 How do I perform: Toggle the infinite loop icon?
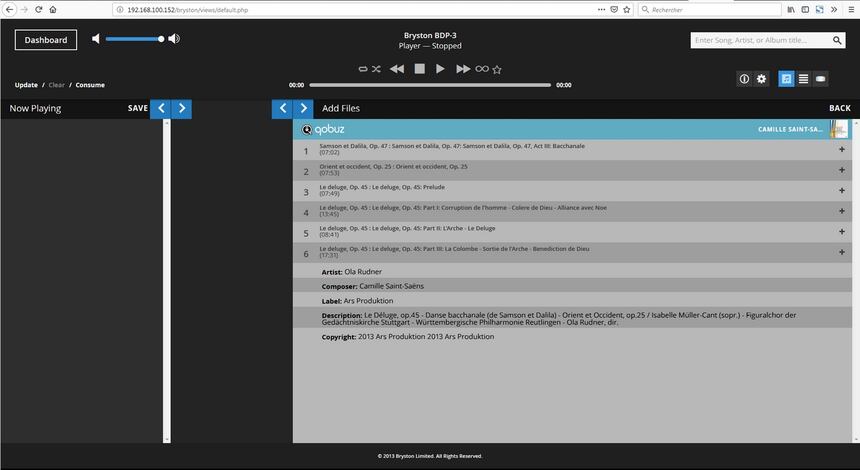tap(482, 69)
